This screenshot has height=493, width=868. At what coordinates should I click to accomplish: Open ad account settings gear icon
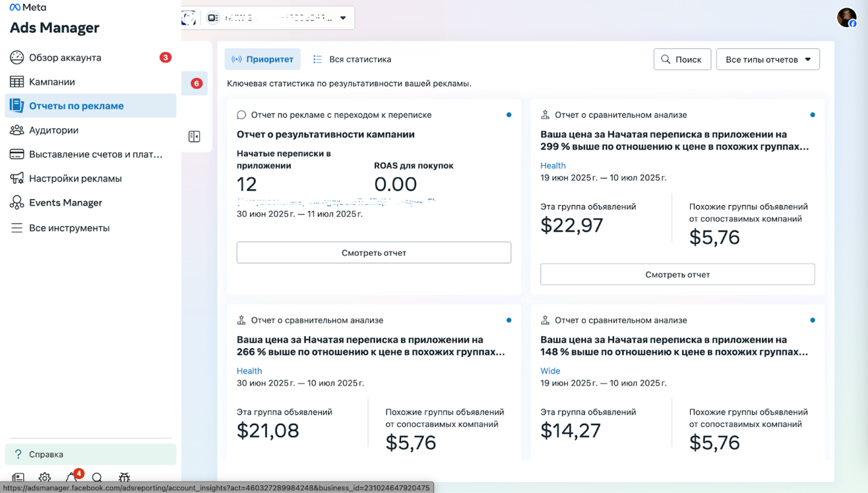pos(44,479)
